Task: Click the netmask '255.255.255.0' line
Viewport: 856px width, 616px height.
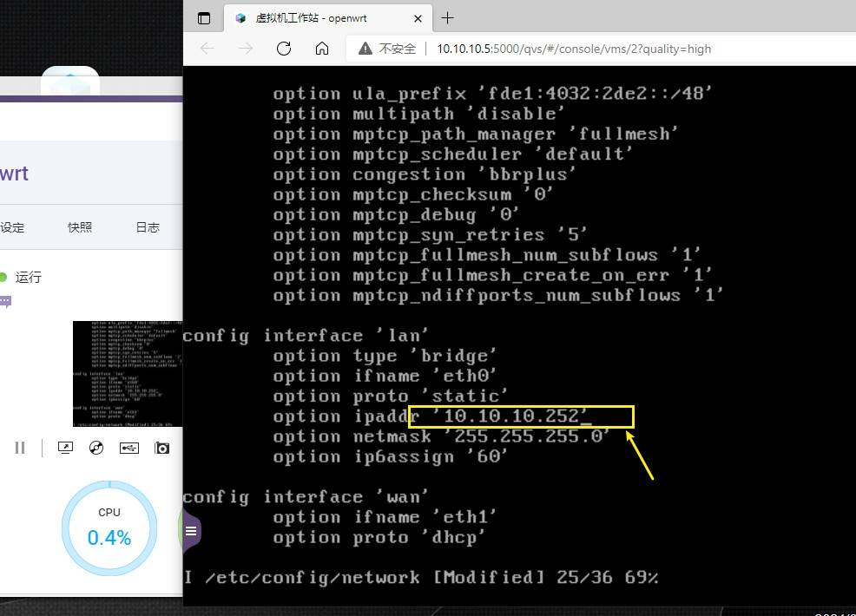Action: click(x=441, y=436)
